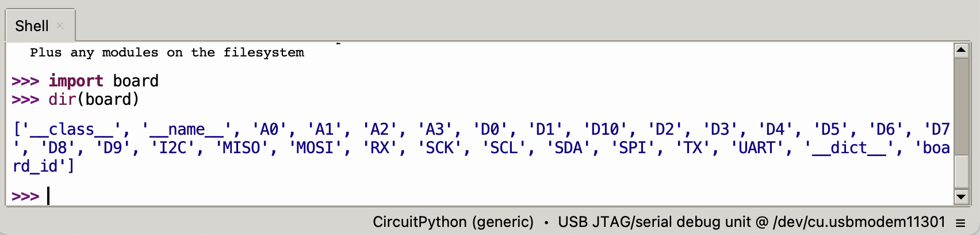Click the /dev/cu.usbmodem11301 port text
The image size is (980, 235).
point(859,222)
